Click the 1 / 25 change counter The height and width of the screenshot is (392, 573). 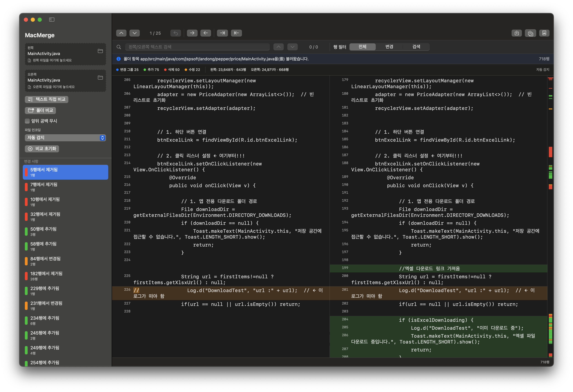(x=155, y=33)
